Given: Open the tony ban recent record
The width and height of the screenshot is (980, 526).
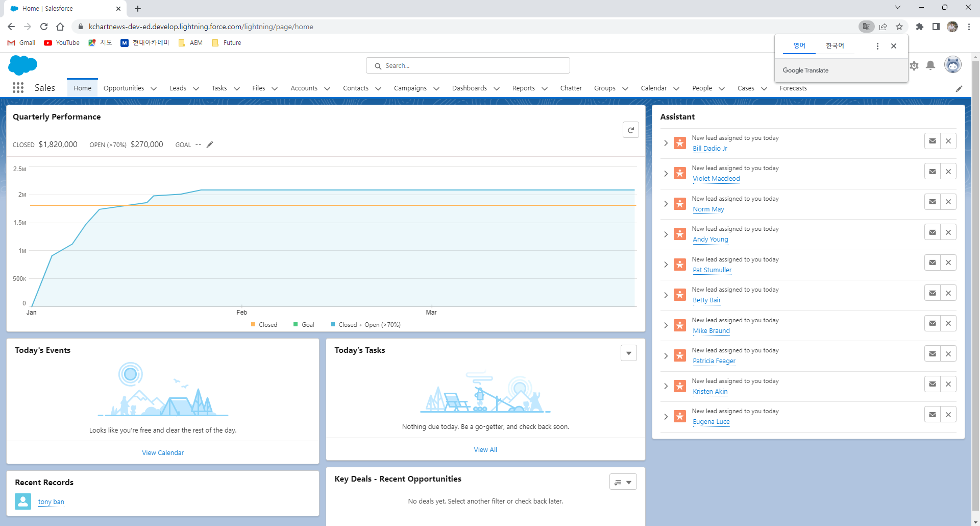Looking at the screenshot, I should pyautogui.click(x=51, y=502).
